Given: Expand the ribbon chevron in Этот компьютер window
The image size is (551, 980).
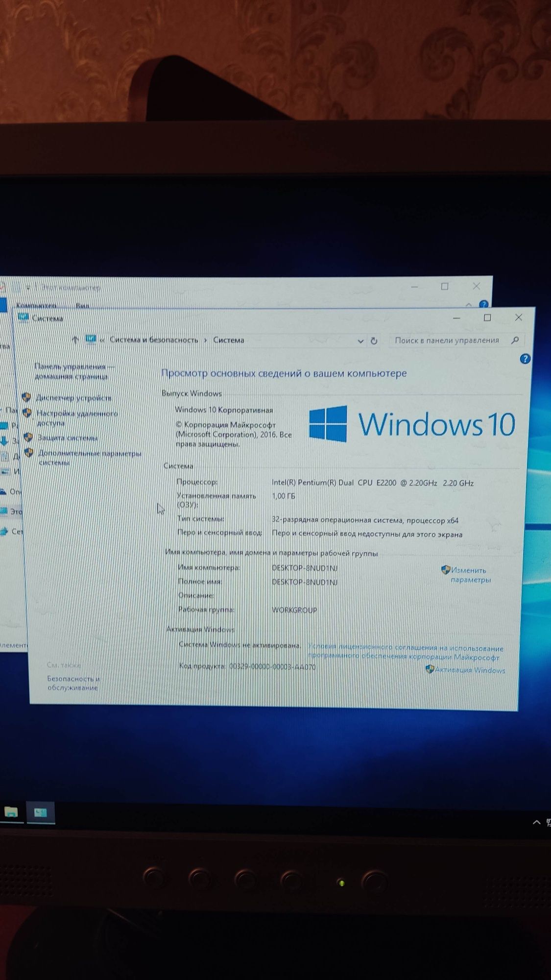Looking at the screenshot, I should pyautogui.click(x=469, y=304).
